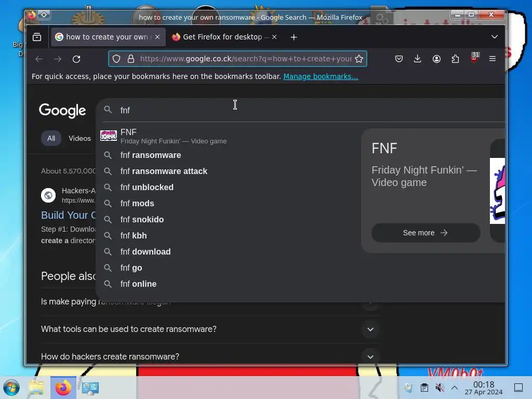This screenshot has width=532, height=399.
Task: Show hidden tray icons with the up chevron
Action: [455, 388]
